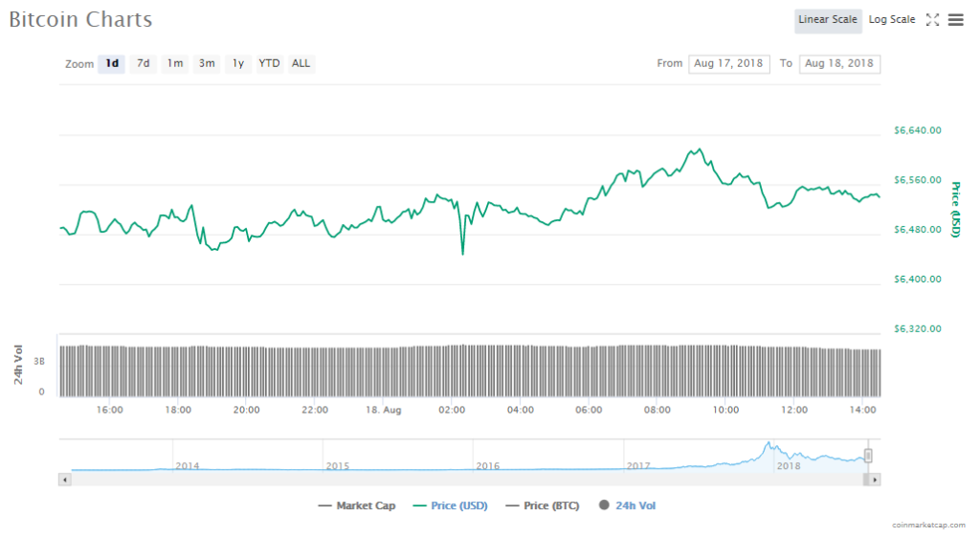Click the navigator scrollbar left arrow

pyautogui.click(x=65, y=479)
